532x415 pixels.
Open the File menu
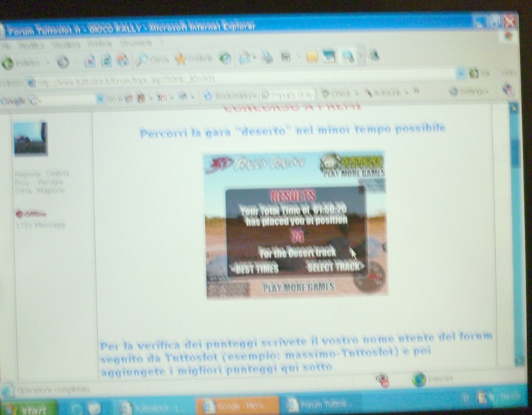(x=6, y=47)
